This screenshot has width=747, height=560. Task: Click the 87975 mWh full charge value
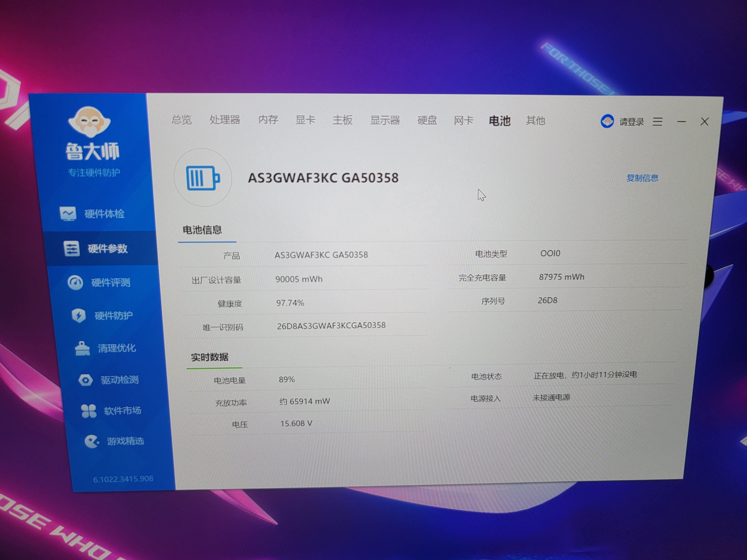pyautogui.click(x=562, y=277)
